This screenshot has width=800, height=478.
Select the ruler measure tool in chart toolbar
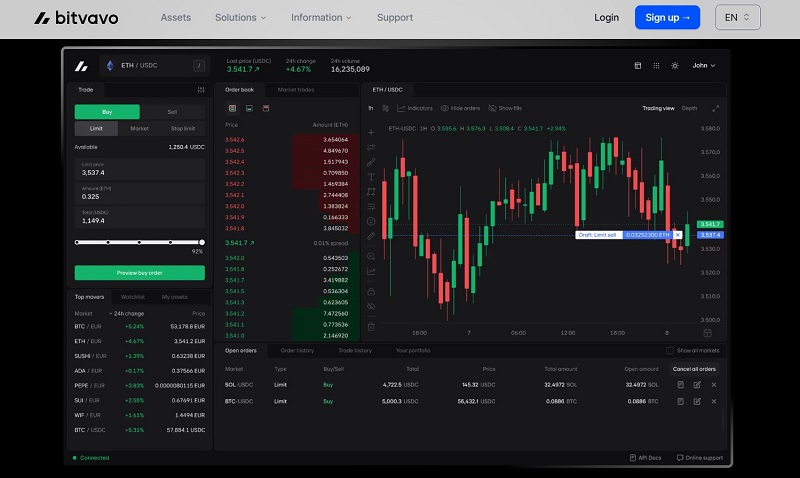pyautogui.click(x=371, y=236)
